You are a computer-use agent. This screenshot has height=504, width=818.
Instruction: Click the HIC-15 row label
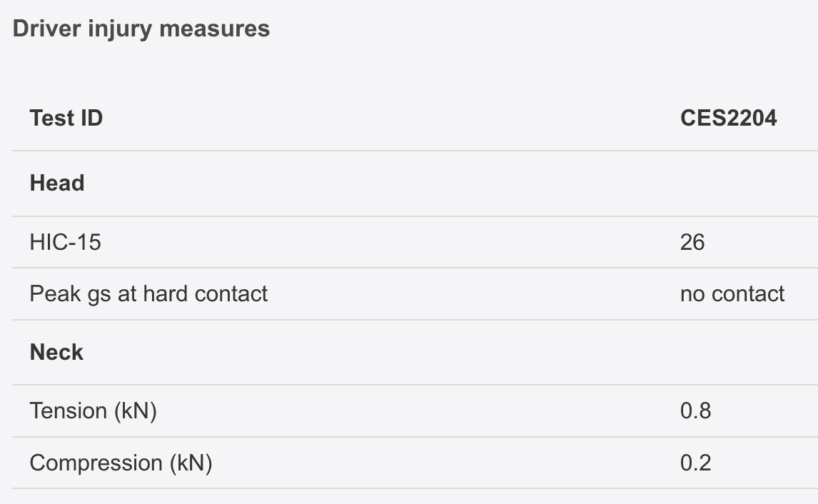(65, 242)
